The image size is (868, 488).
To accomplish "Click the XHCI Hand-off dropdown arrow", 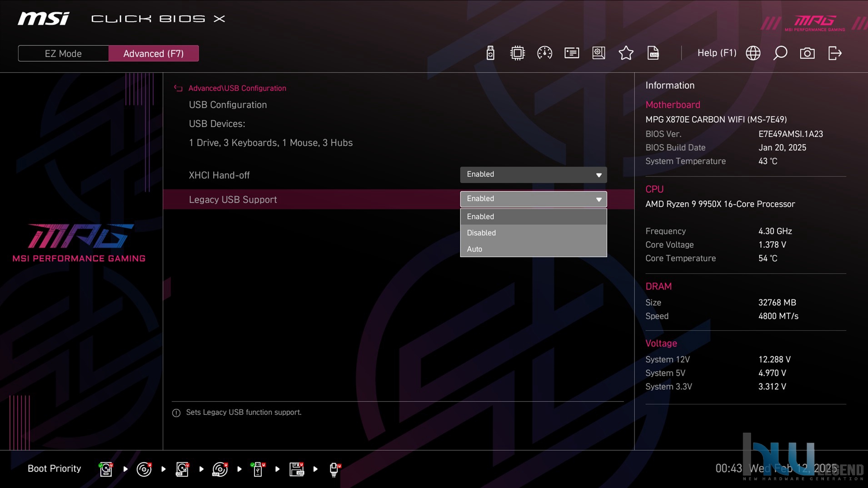I will (x=599, y=175).
